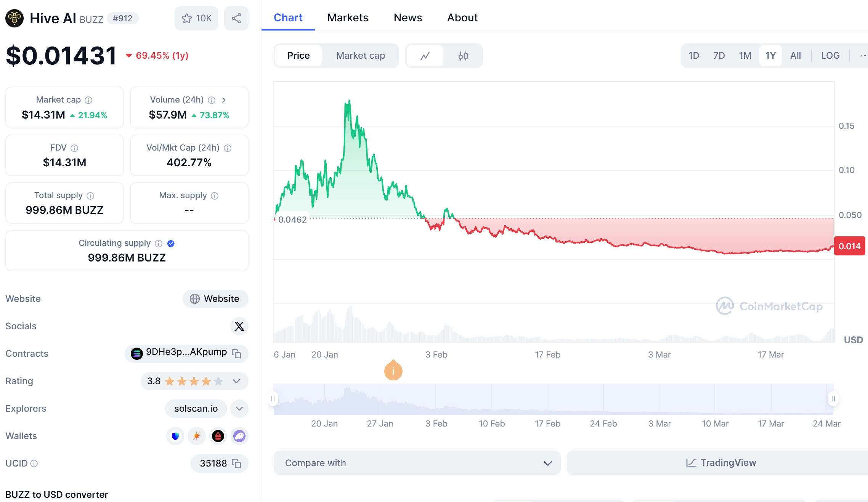Viewport: 868px width, 502px height.
Task: Add Hive AI to watchlist star
Action: pos(196,18)
